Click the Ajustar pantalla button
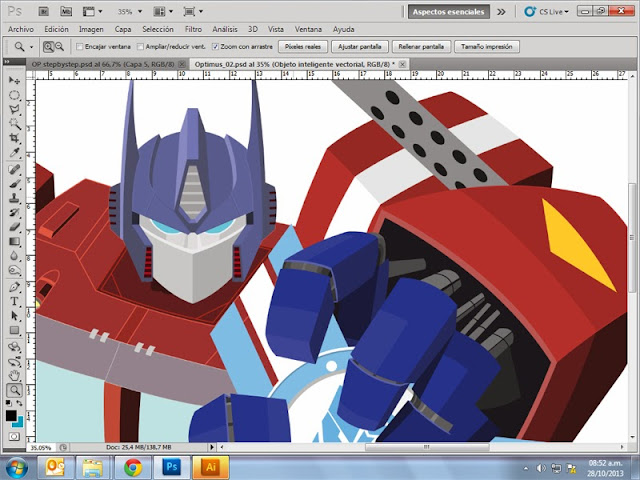Screen dimensions: 640x480 click(361, 47)
